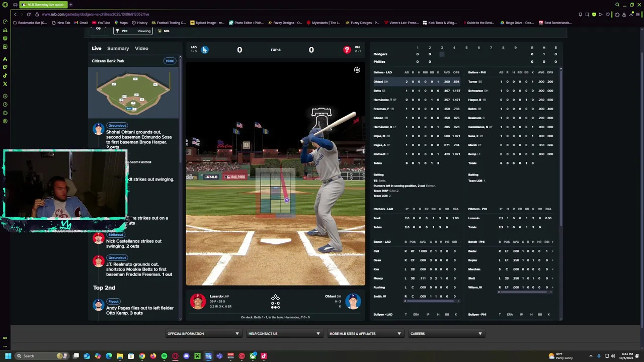Click the Nick Castellanos strikes out play
This screenshot has height=362, width=644.
134,243
